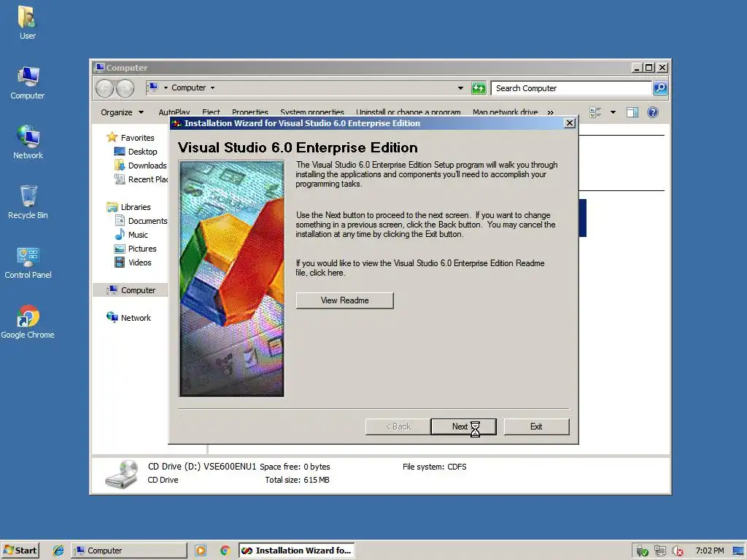Screen dimensions: 747x560
Task: Click the CD drive icon in the details pane
Action: pyautogui.click(x=122, y=474)
